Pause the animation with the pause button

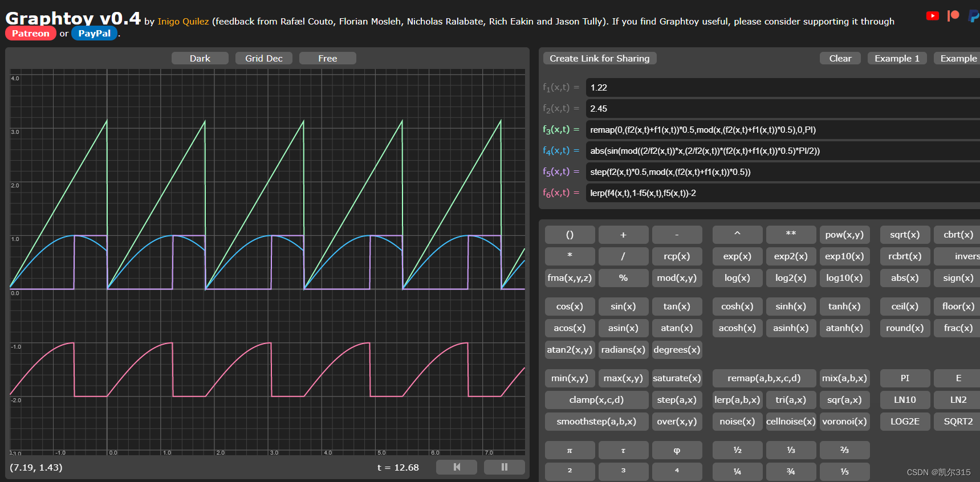[505, 467]
